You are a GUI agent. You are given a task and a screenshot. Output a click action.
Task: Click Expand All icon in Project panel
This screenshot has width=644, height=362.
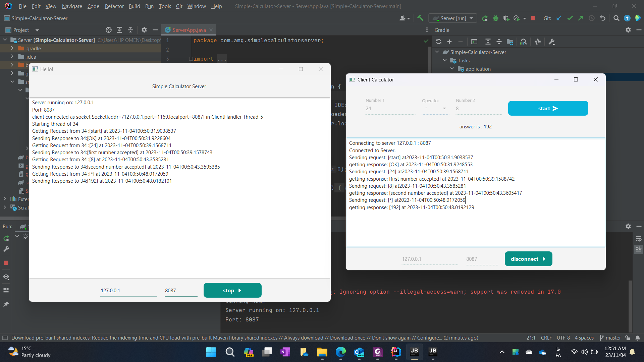click(x=119, y=30)
